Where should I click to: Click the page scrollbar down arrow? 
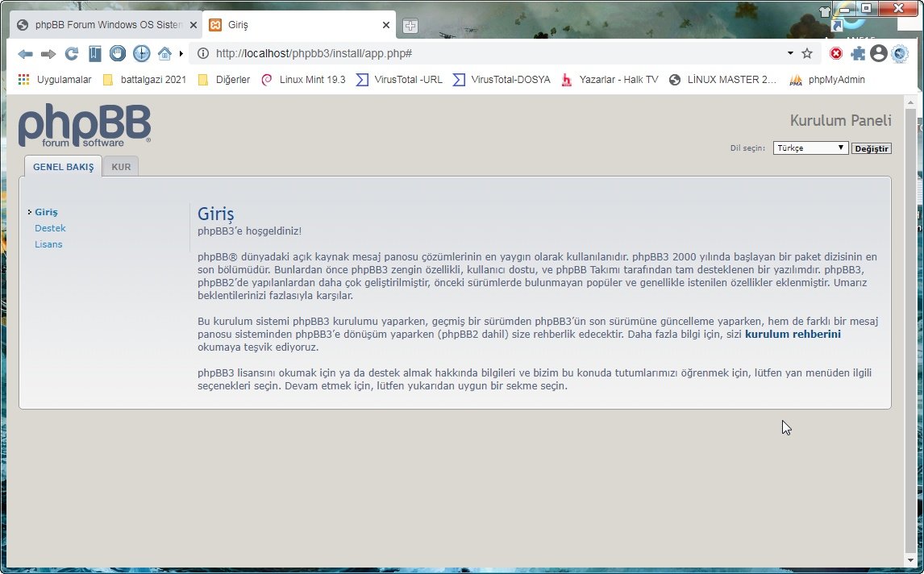[x=911, y=560]
